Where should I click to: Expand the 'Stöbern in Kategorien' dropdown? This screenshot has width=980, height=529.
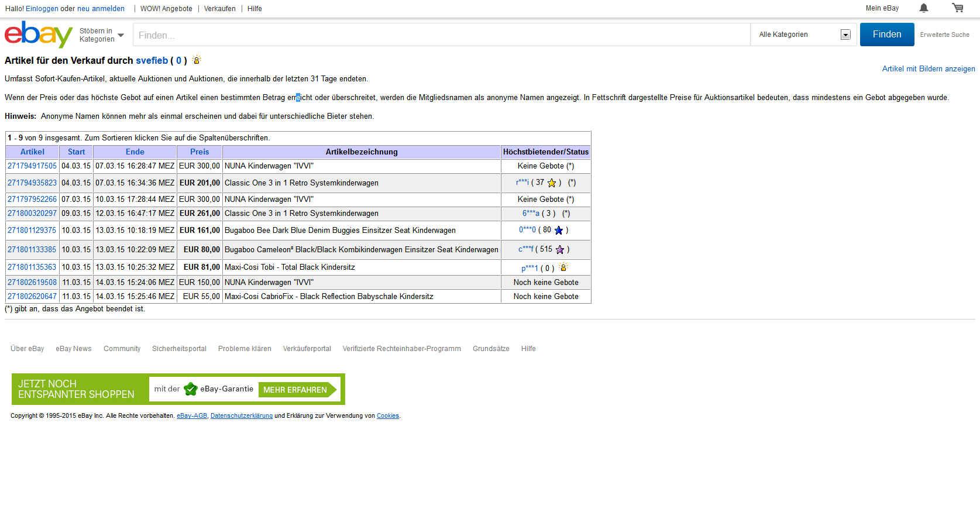[x=102, y=35]
